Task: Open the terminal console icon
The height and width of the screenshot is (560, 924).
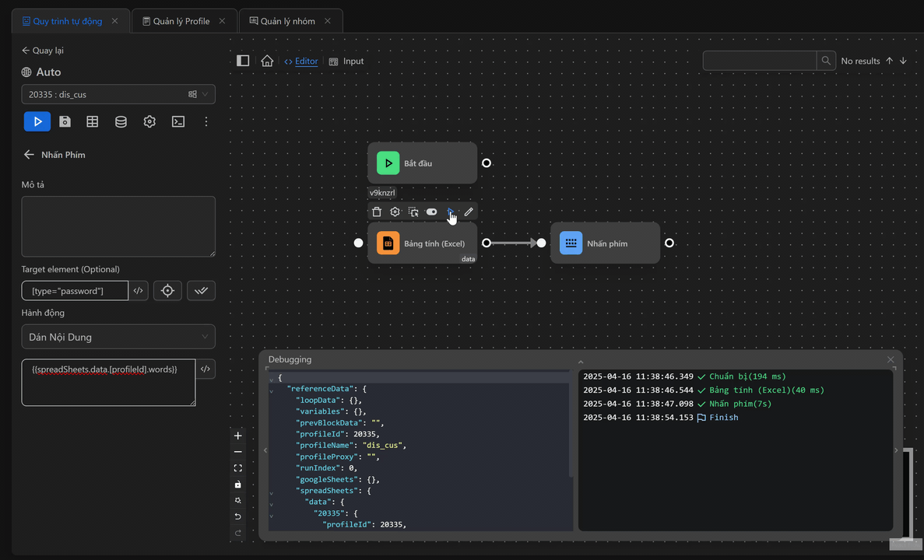Action: [x=178, y=121]
